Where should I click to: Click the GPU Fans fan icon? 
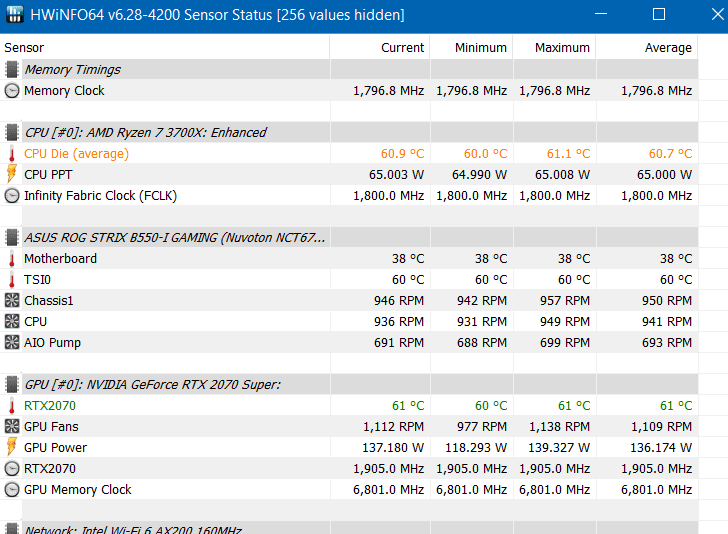[x=12, y=426]
